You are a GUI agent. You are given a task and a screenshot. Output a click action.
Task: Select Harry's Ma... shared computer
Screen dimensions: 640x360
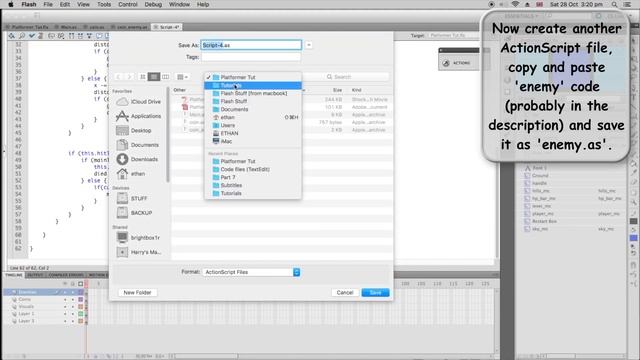click(139, 252)
